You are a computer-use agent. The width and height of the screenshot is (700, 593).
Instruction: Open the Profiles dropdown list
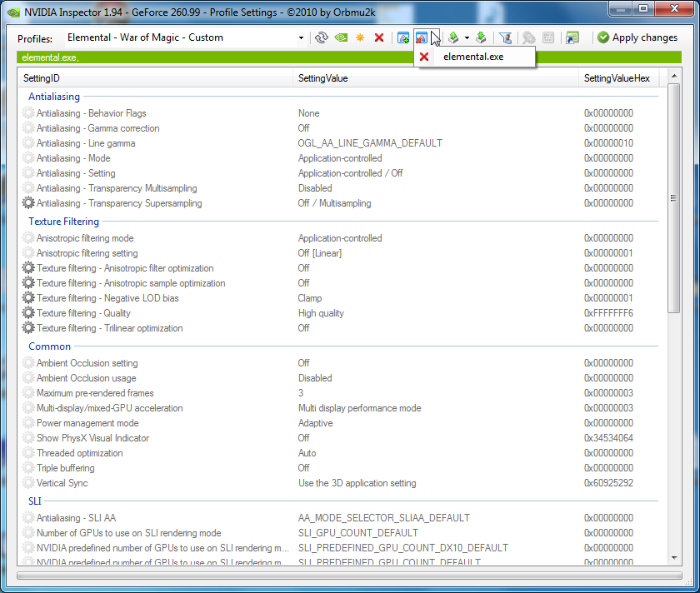301,37
